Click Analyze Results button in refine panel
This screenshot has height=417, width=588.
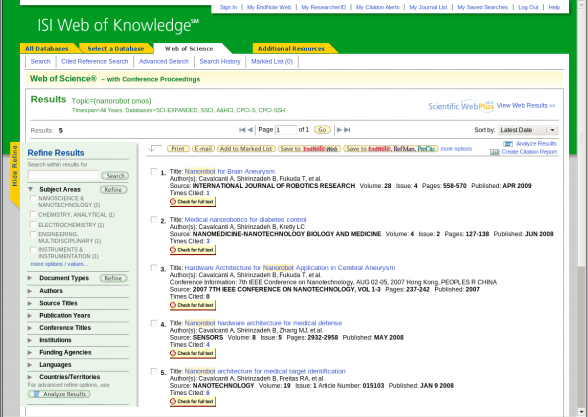click(x=59, y=394)
